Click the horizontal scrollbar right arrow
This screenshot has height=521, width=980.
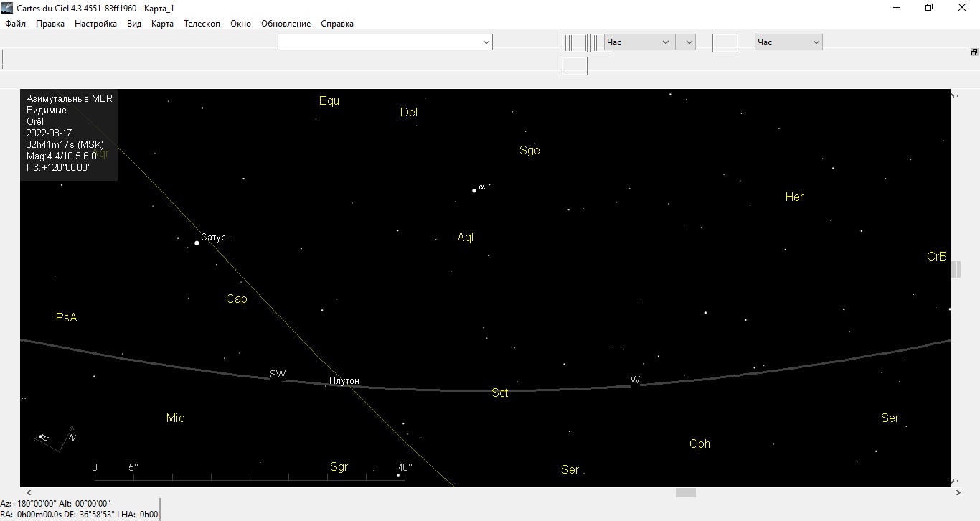click(958, 493)
